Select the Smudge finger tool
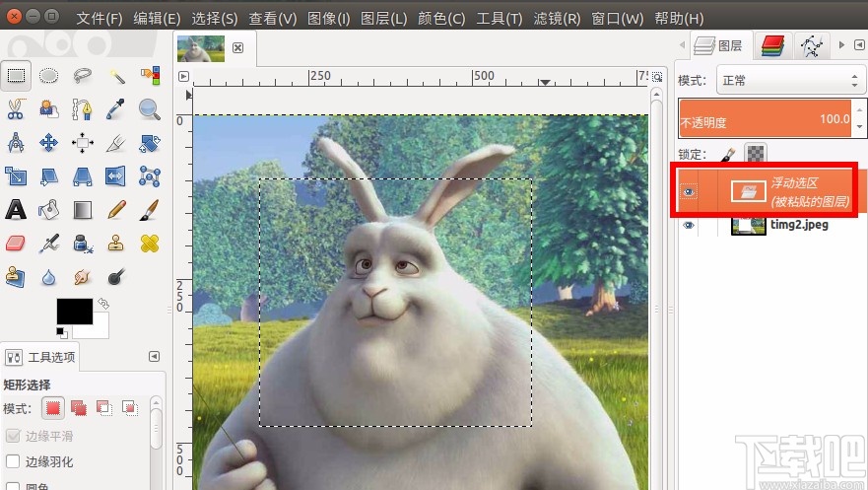Image resolution: width=868 pixels, height=490 pixels. 83,277
